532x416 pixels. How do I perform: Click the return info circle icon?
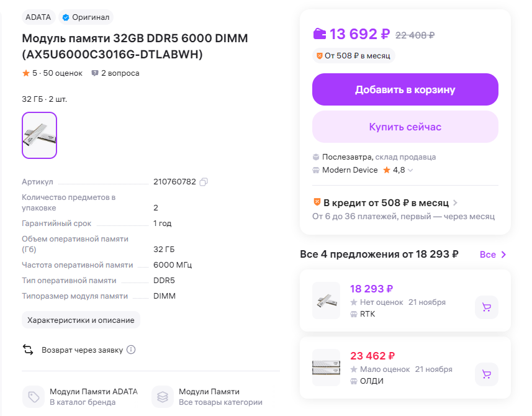coord(131,350)
